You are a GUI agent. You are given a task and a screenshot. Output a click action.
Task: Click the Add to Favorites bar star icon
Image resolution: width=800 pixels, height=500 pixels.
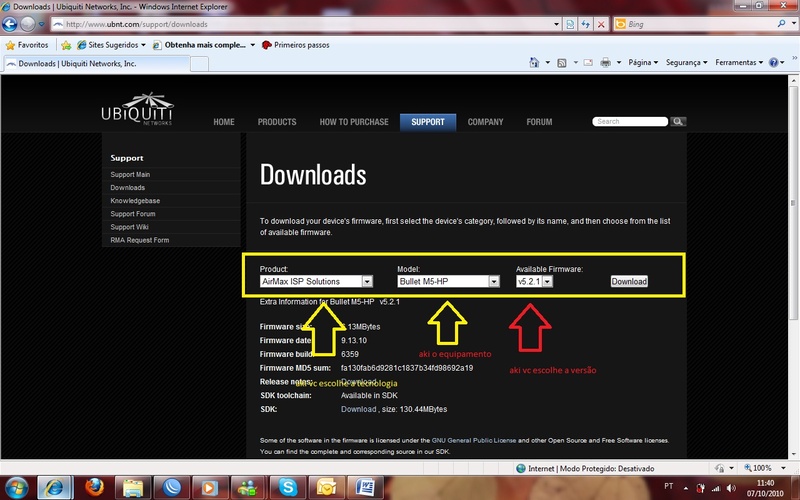66,45
